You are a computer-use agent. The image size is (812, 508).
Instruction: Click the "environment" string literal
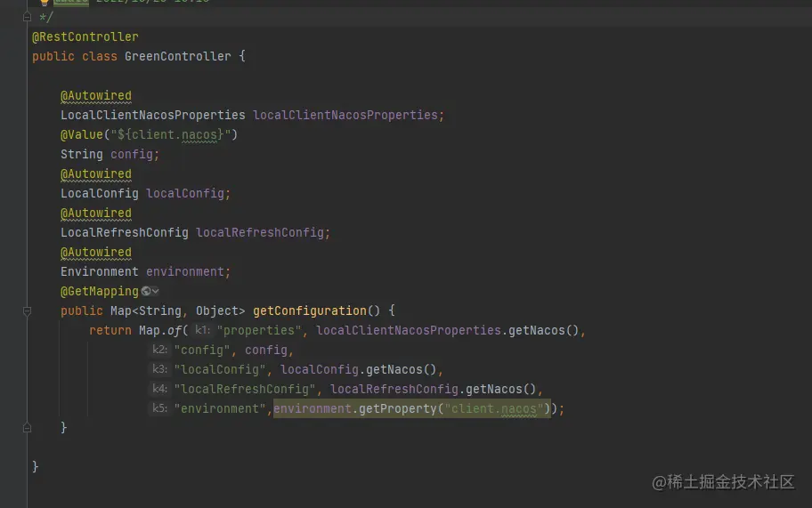point(220,409)
